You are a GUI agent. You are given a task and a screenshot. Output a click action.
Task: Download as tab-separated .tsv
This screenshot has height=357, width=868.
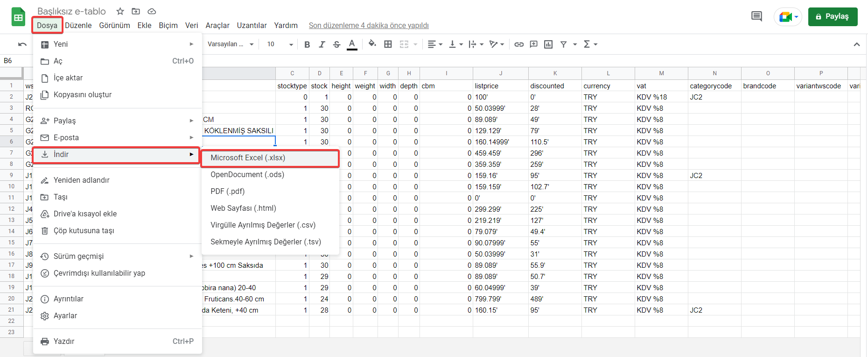point(270,242)
